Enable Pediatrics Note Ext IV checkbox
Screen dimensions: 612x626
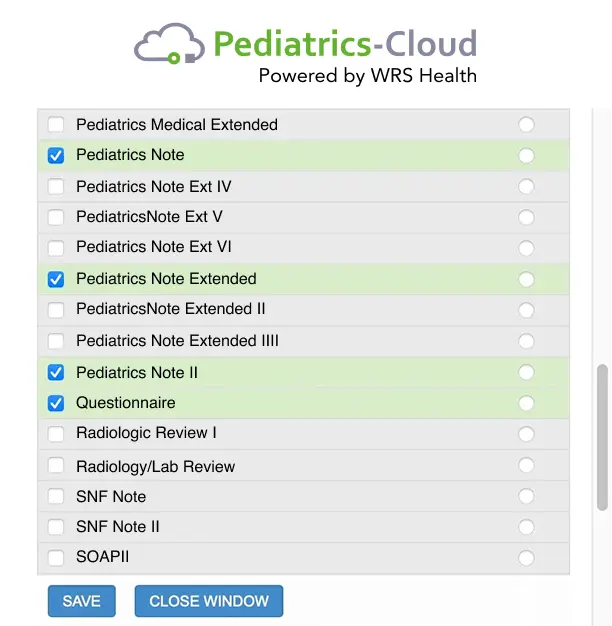click(56, 187)
